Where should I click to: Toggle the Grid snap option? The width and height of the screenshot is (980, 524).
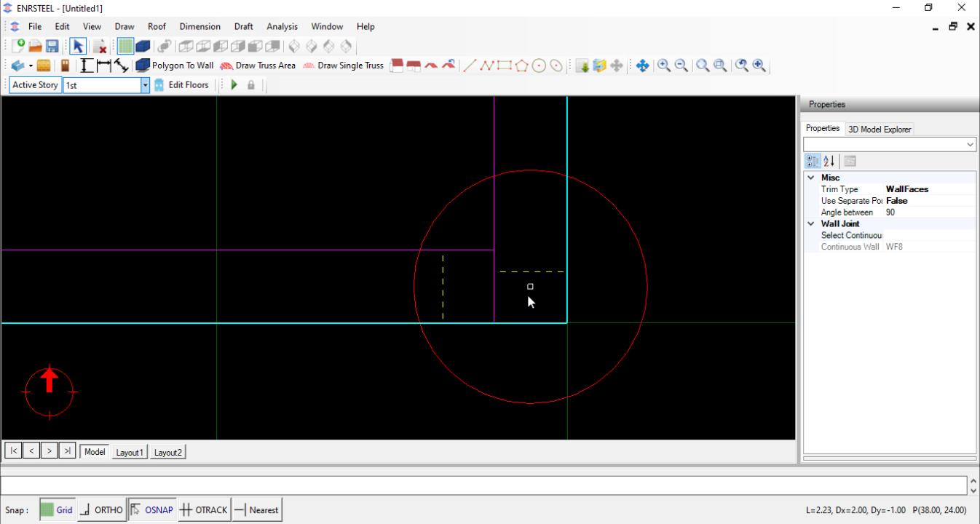coord(57,510)
